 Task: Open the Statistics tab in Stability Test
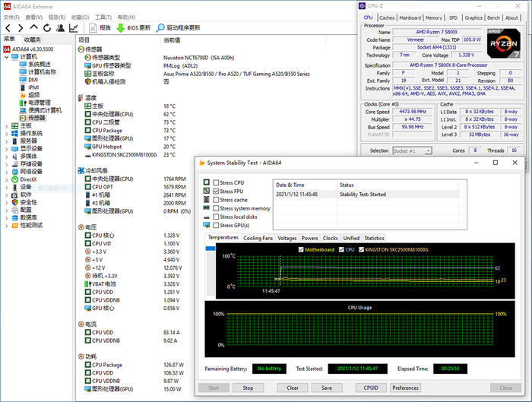tap(374, 238)
